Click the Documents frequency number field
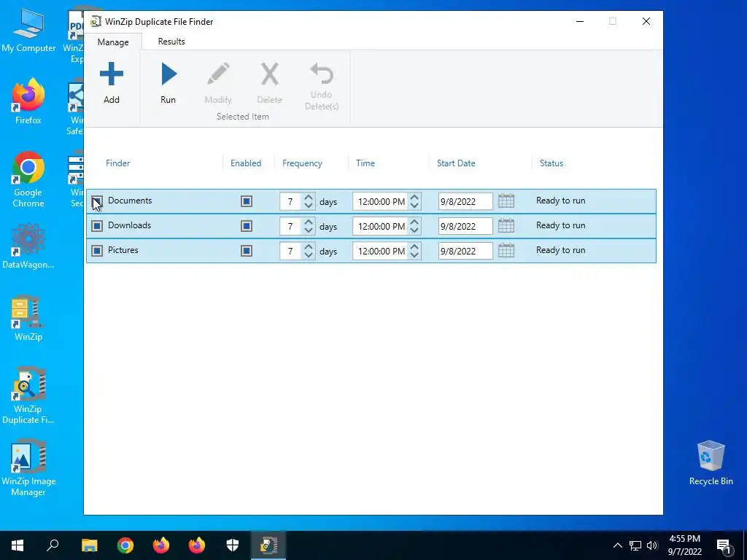This screenshot has width=747, height=560. (290, 201)
